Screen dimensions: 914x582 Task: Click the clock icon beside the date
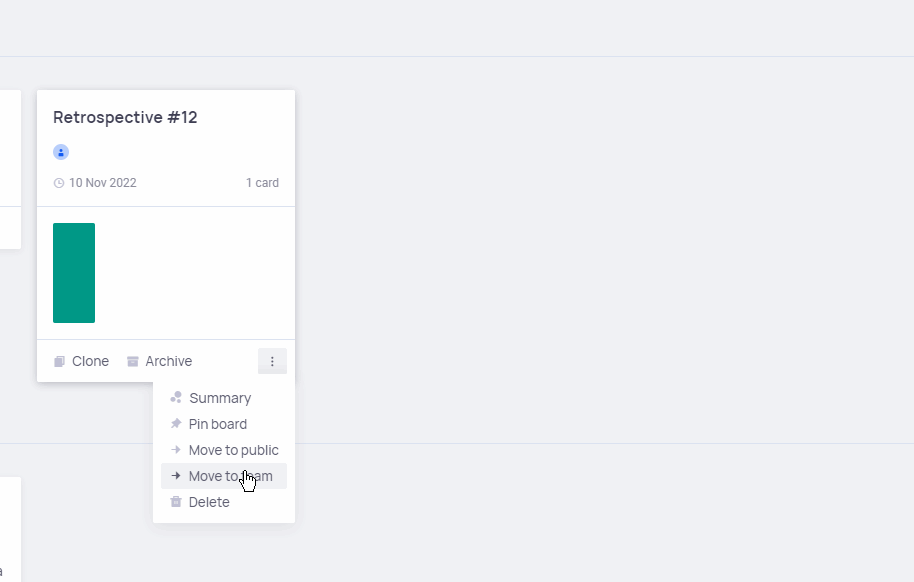tap(59, 183)
